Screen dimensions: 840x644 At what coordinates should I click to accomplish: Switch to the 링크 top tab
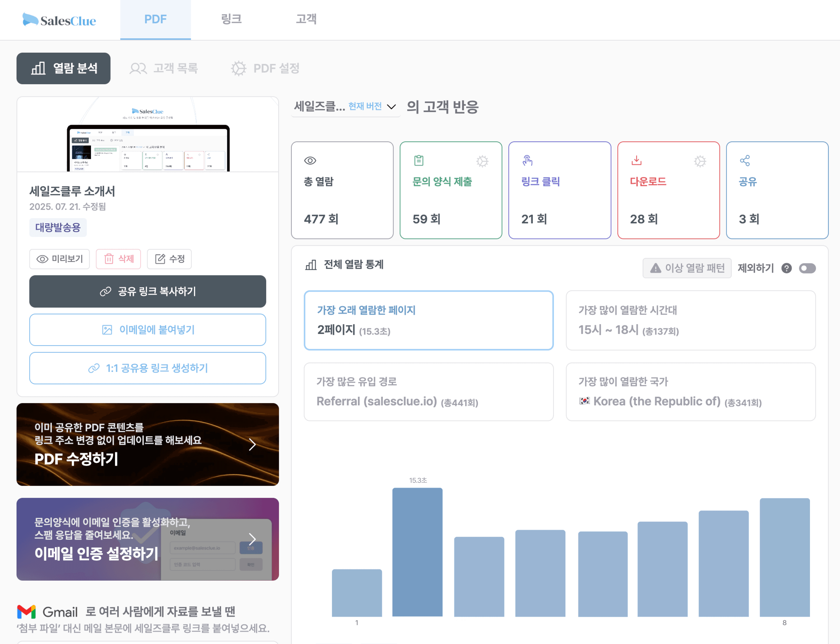pyautogui.click(x=231, y=19)
